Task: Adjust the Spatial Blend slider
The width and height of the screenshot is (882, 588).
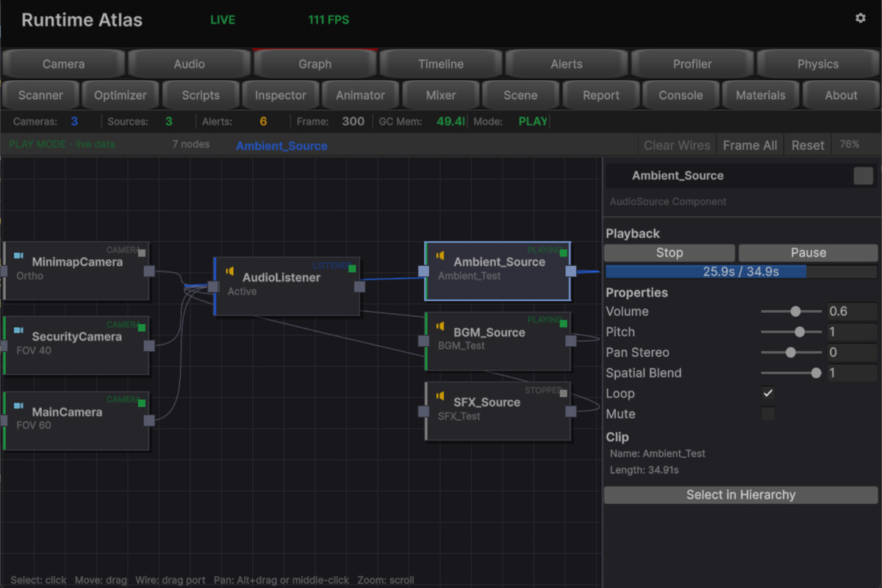Action: pos(791,373)
